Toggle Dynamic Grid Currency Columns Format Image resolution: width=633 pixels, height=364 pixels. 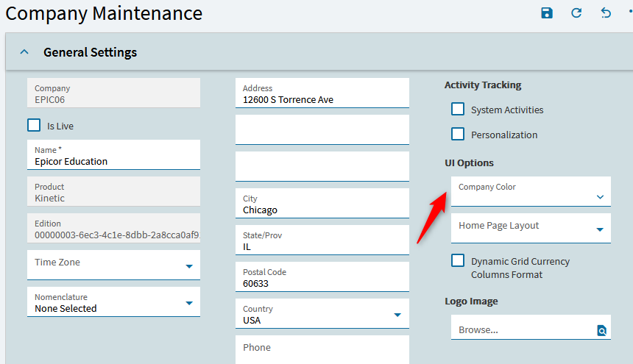click(x=458, y=260)
